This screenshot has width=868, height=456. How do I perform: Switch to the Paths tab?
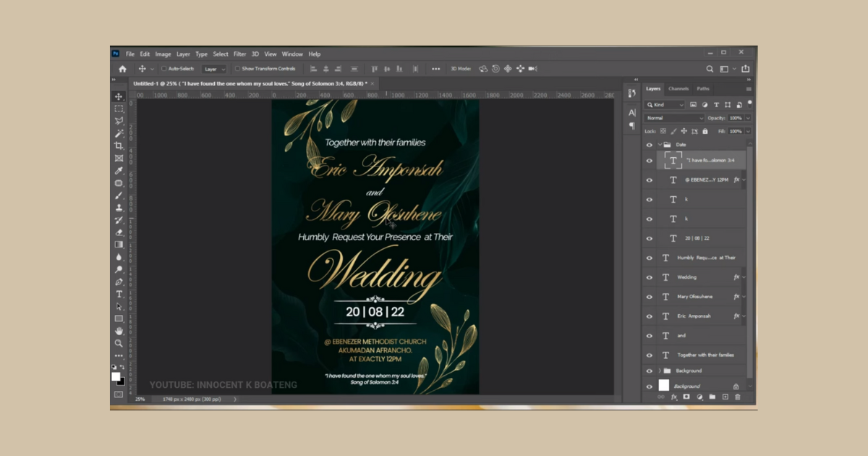[x=703, y=89]
